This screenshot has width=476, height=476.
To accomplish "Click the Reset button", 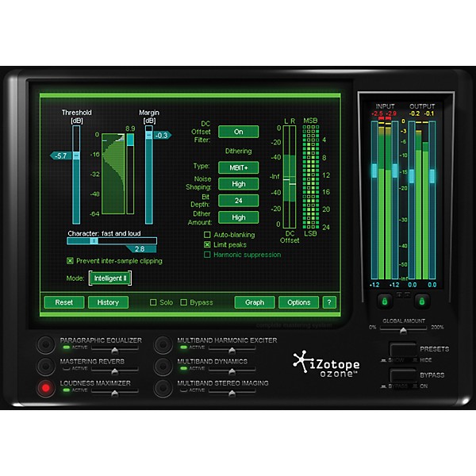I will coord(64,302).
